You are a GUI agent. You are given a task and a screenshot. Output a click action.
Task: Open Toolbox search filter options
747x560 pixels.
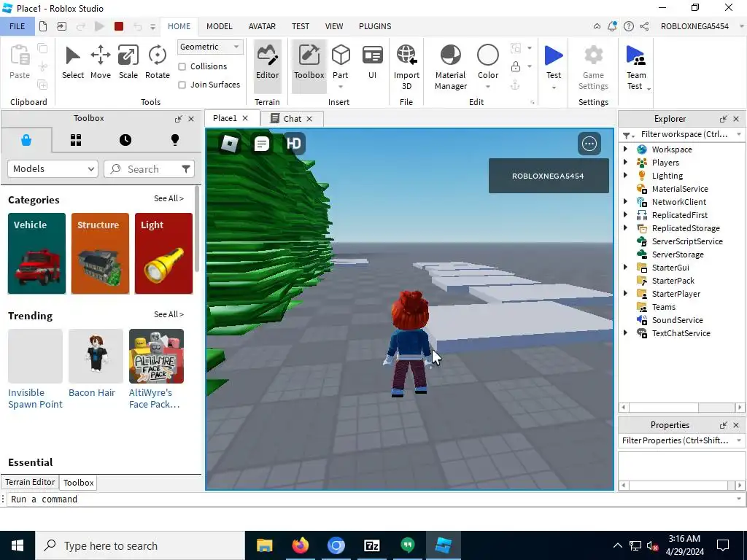point(186,168)
